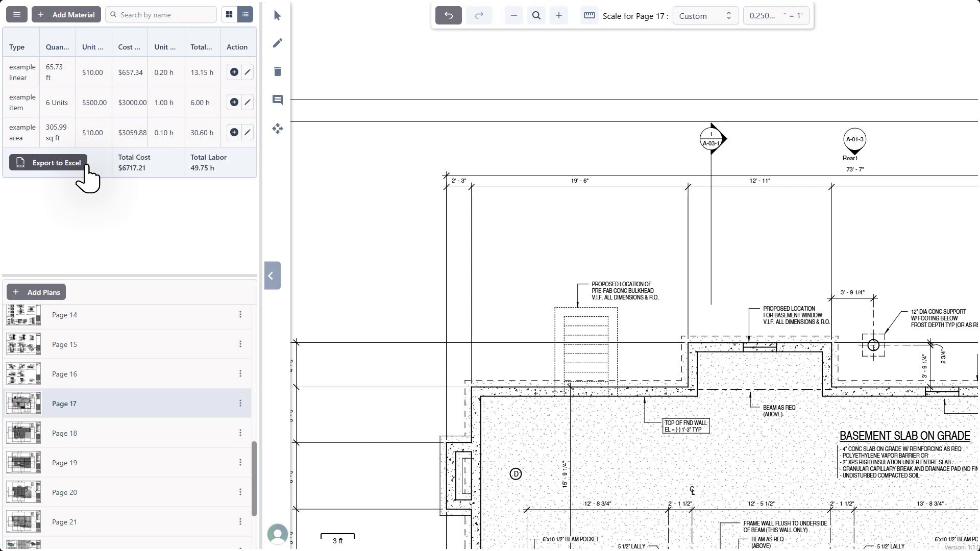
Task: Export the takeoff to Excel
Action: 48,162
